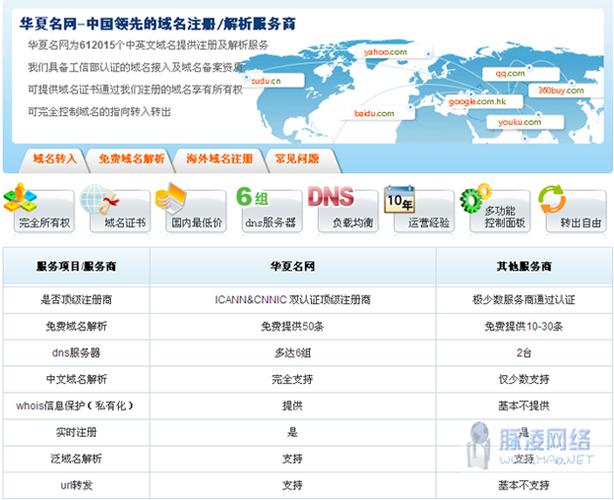Click the 多达6组 cell
Viewport: 614px width, 500px height.
(x=293, y=353)
